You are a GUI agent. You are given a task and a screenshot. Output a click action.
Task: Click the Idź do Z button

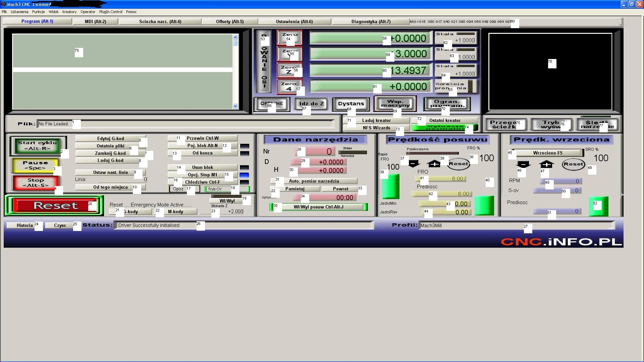click(311, 104)
